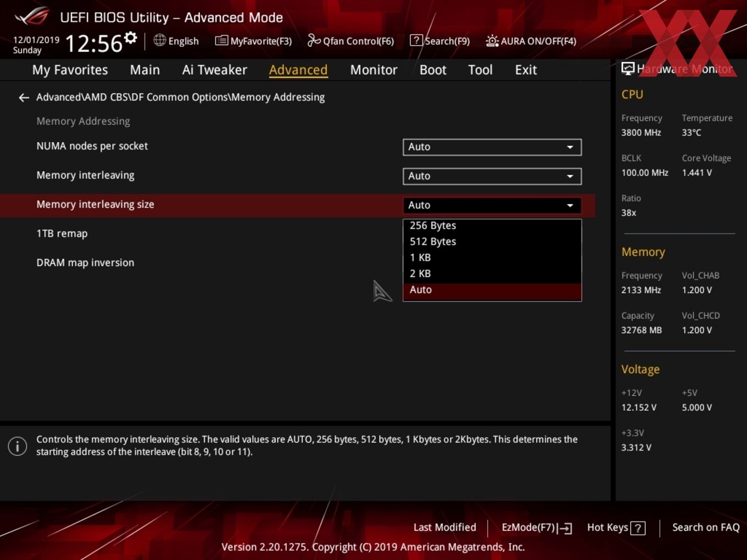
Task: Open clock settings gear icon
Action: [130, 38]
